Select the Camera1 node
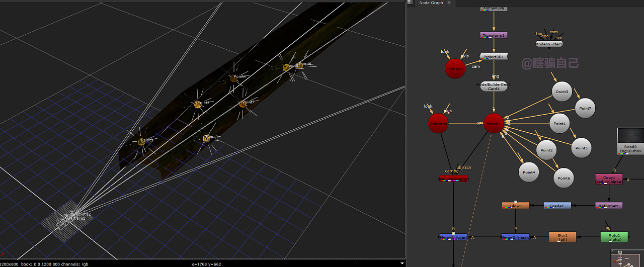 (455, 68)
